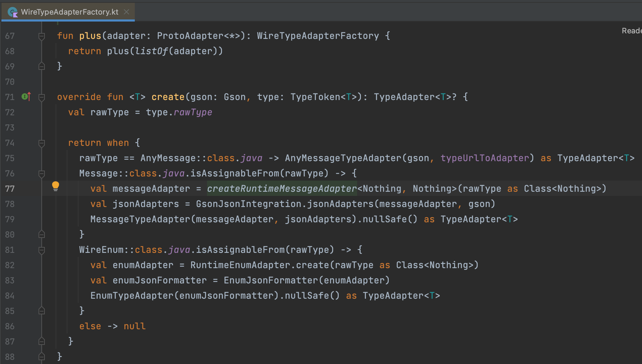This screenshot has height=364, width=642.
Task: Collapse the Message branch block on line 76
Action: click(x=41, y=173)
